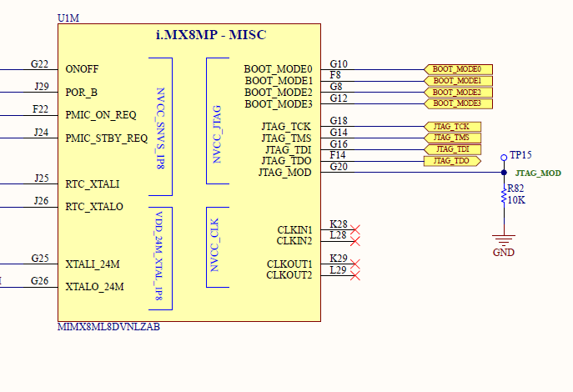Click the BOOT_MODE0 pin name inside the chip
573x392 pixels.
(x=278, y=69)
